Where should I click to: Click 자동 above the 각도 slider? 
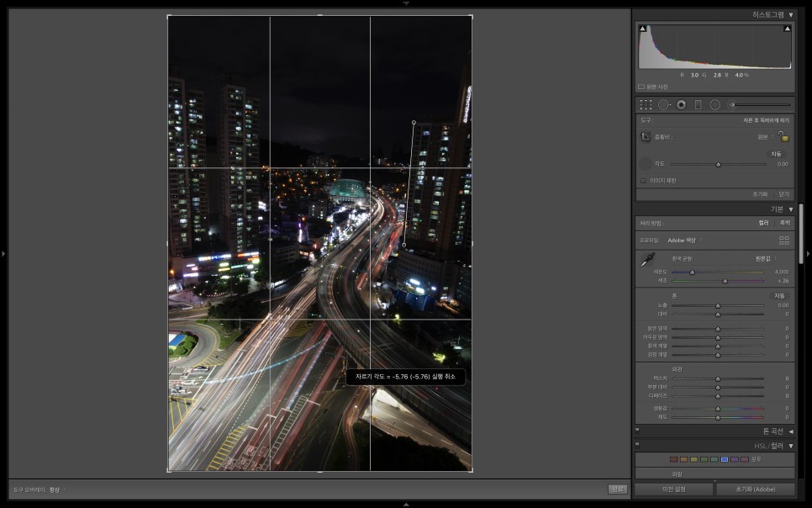coord(776,154)
